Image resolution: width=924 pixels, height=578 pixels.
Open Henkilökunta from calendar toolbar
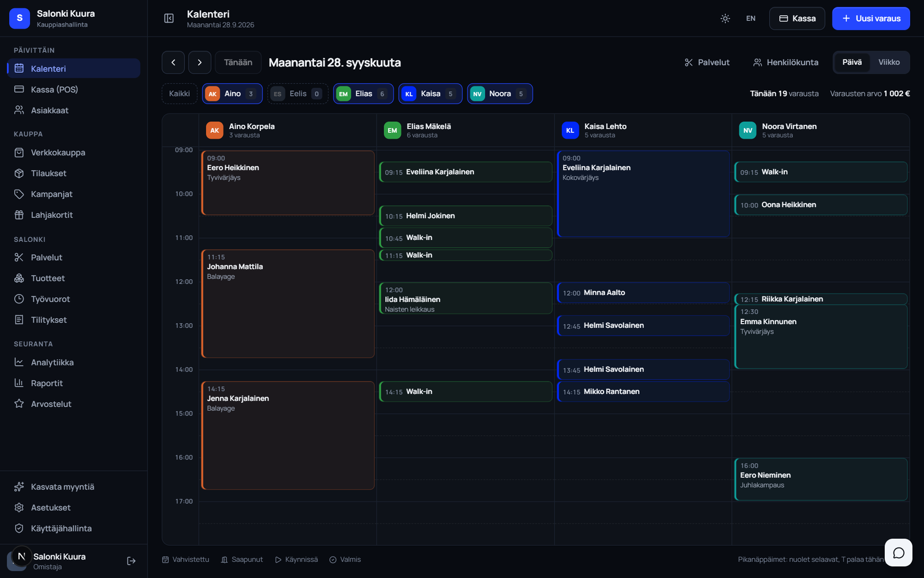[785, 62]
